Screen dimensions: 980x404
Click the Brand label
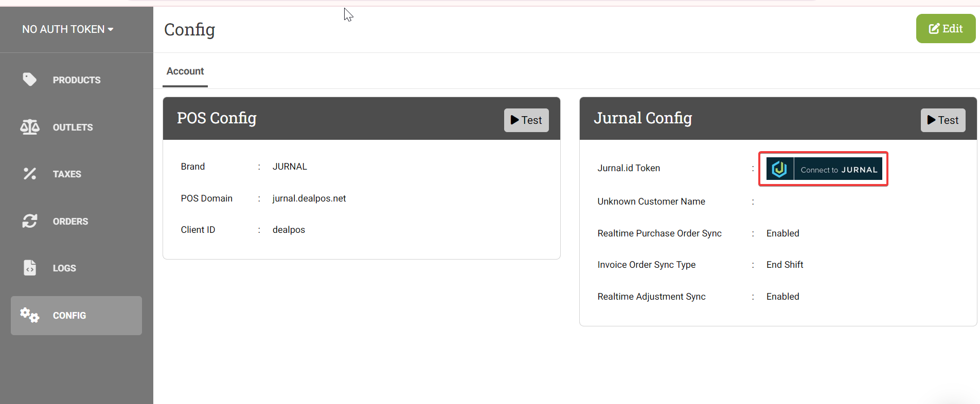(193, 167)
